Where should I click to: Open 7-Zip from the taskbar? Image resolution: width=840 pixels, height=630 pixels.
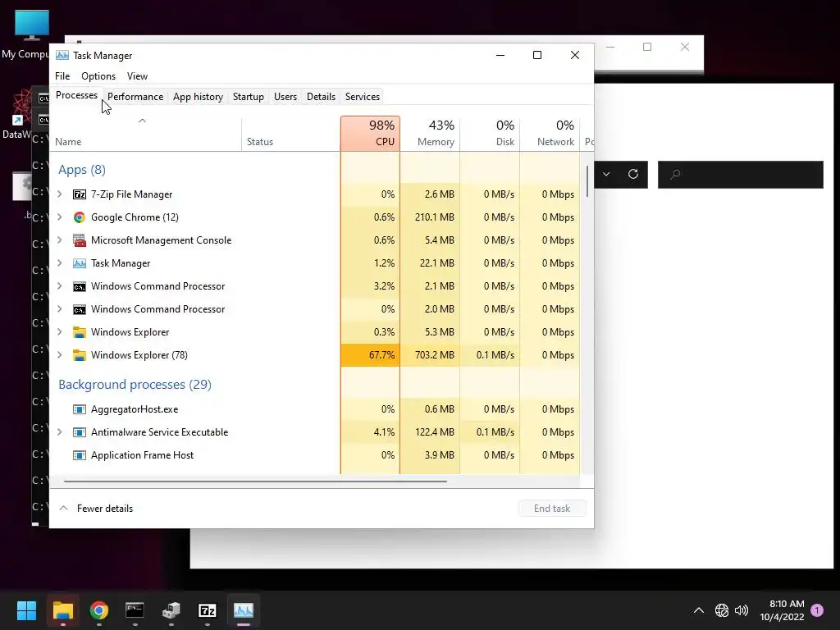(x=208, y=610)
